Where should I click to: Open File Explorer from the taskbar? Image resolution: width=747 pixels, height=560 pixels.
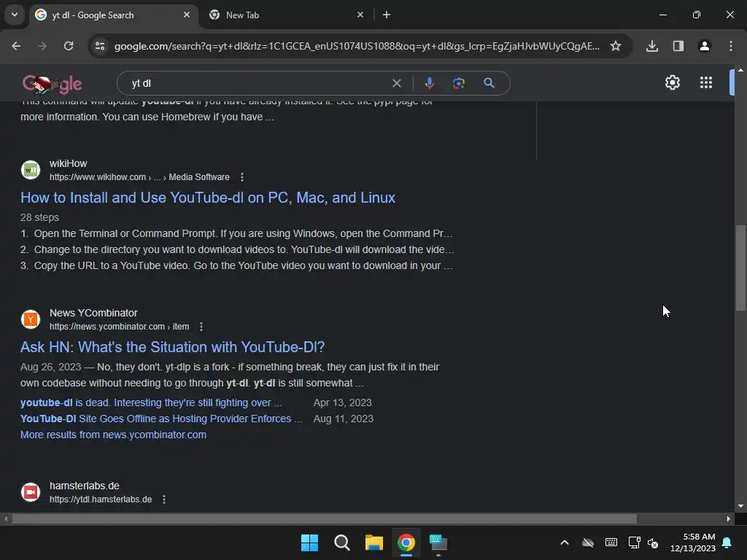374,542
